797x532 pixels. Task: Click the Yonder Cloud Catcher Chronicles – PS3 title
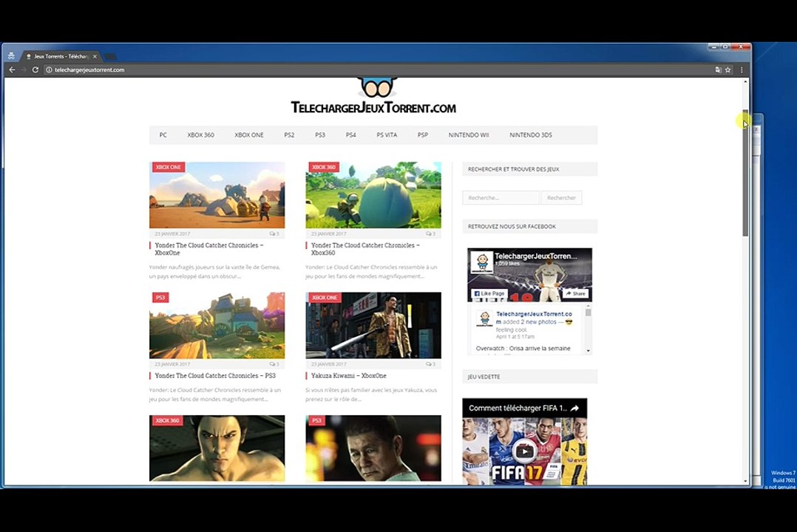[x=215, y=375]
